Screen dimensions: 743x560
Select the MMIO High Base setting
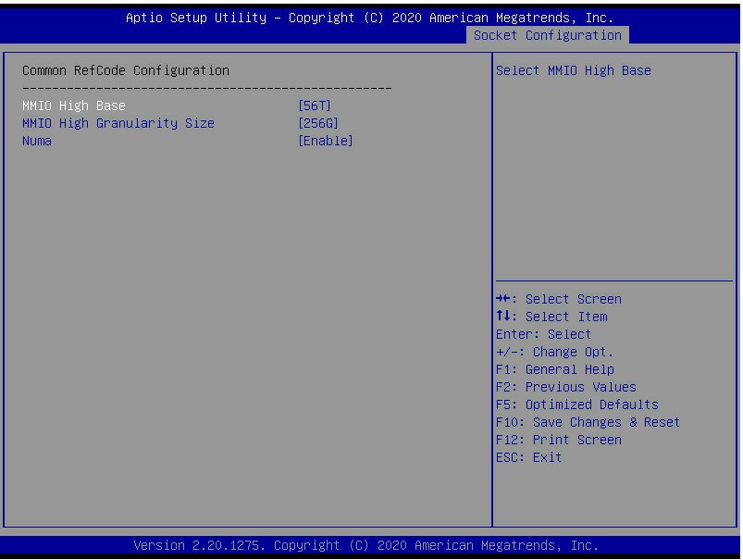click(74, 106)
